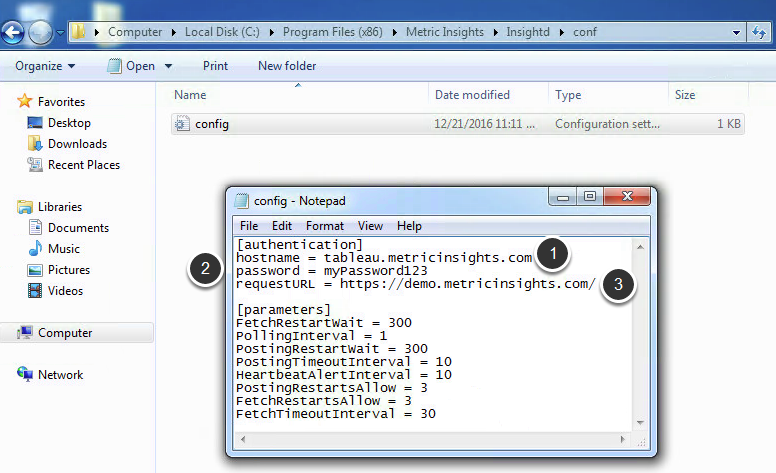
Task: Open the Notepad File menu
Action: (249, 226)
